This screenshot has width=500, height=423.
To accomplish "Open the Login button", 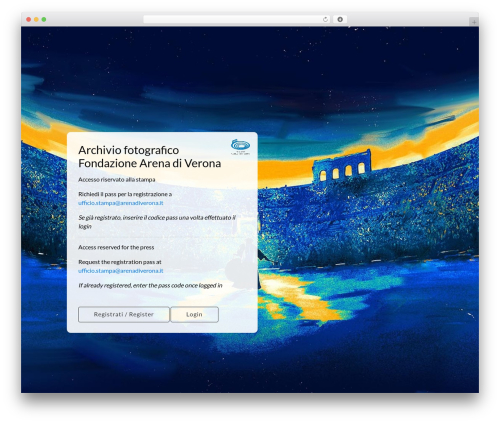I will click(194, 314).
